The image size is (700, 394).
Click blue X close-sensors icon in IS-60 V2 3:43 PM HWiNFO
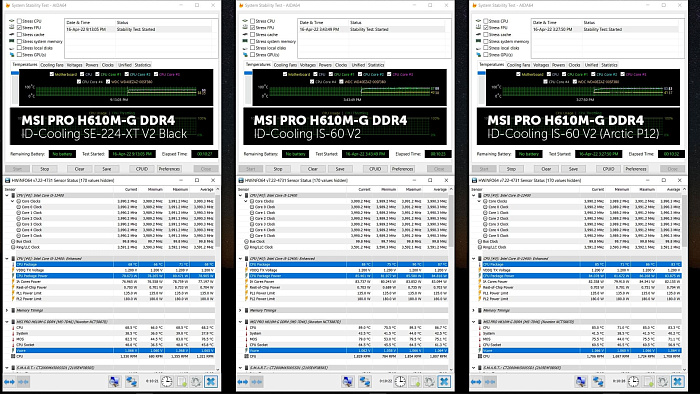444,382
